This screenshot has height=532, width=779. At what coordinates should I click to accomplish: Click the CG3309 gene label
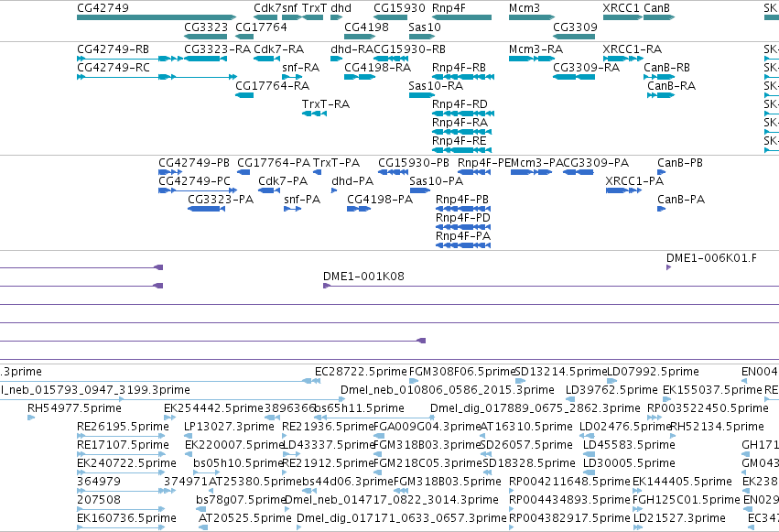tap(575, 27)
